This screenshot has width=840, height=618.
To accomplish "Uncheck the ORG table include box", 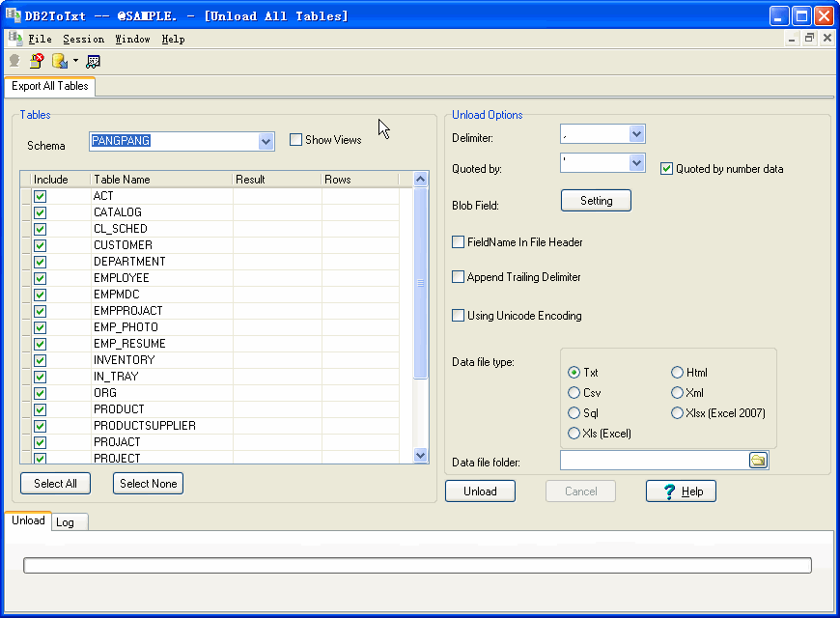I will (41, 393).
